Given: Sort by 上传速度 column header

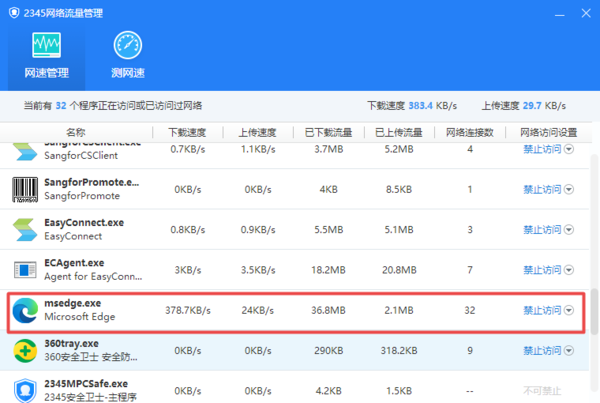Looking at the screenshot, I should click(x=257, y=132).
